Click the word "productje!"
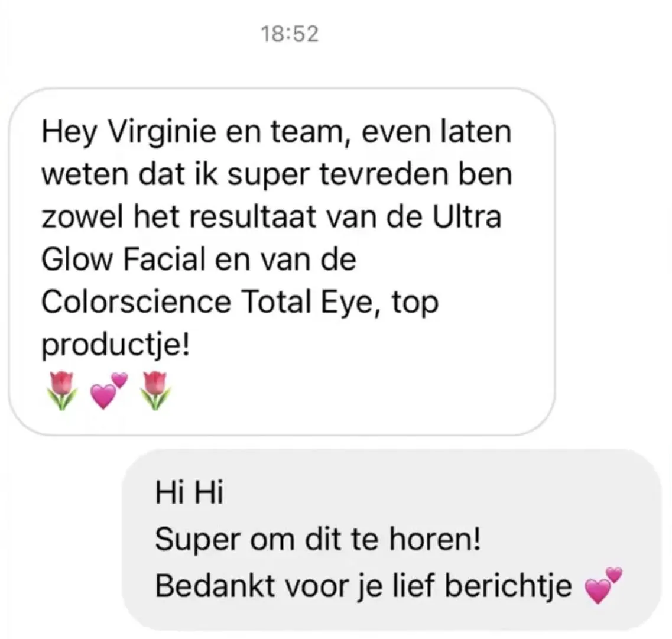Viewport: 672px width, 639px height. pyautogui.click(x=116, y=346)
